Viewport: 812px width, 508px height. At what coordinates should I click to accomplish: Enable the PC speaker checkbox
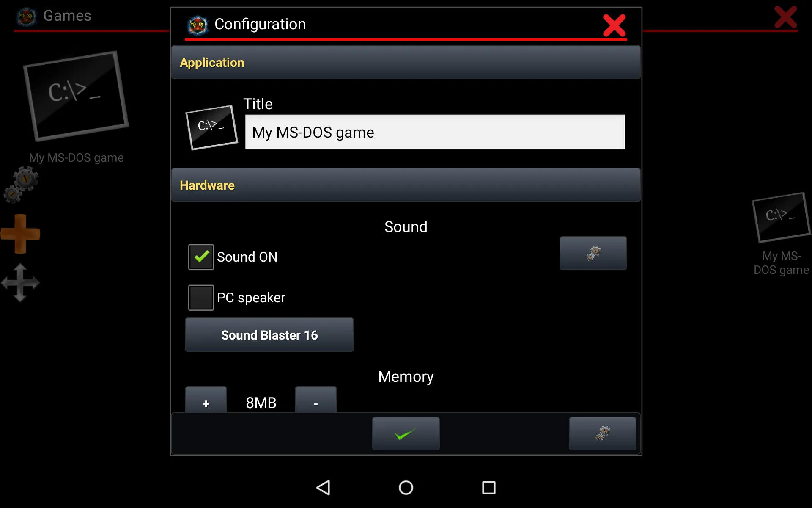point(201,298)
